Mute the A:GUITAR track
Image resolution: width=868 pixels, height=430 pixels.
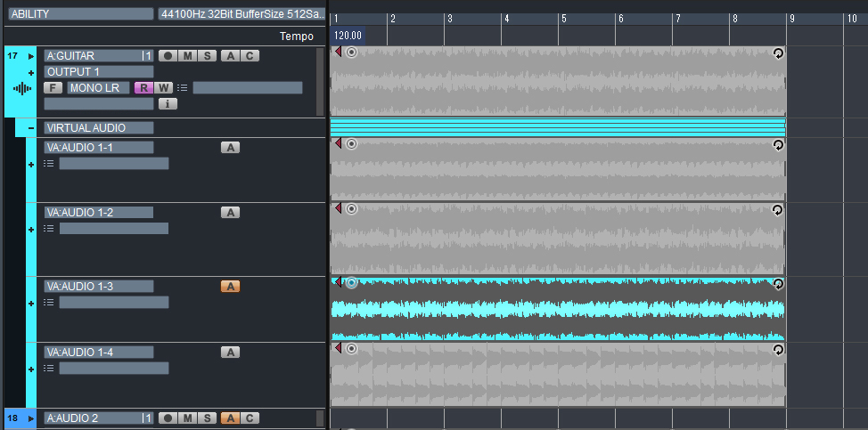pos(188,56)
